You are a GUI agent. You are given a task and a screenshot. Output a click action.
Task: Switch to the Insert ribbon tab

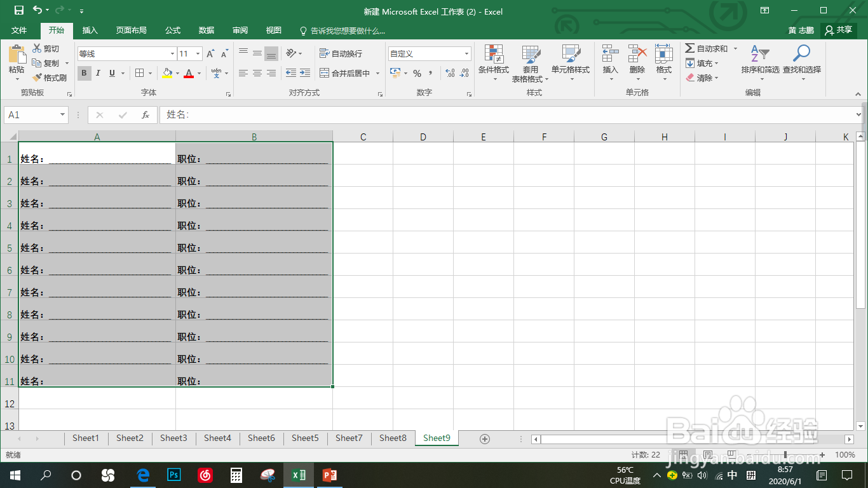90,30
